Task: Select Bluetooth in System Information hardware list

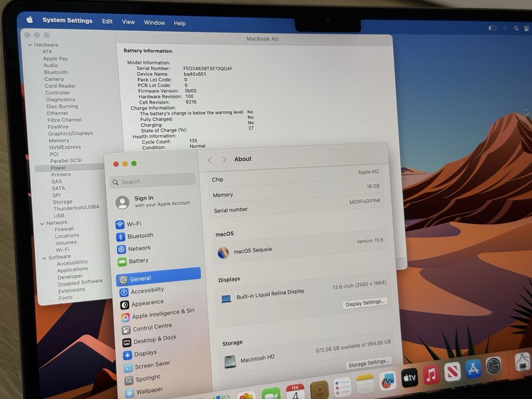Action: 56,72
